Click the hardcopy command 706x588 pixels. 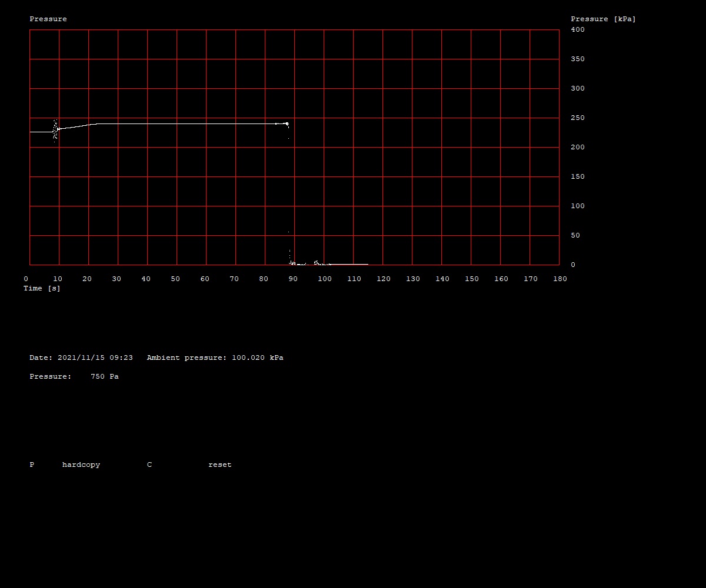click(81, 465)
